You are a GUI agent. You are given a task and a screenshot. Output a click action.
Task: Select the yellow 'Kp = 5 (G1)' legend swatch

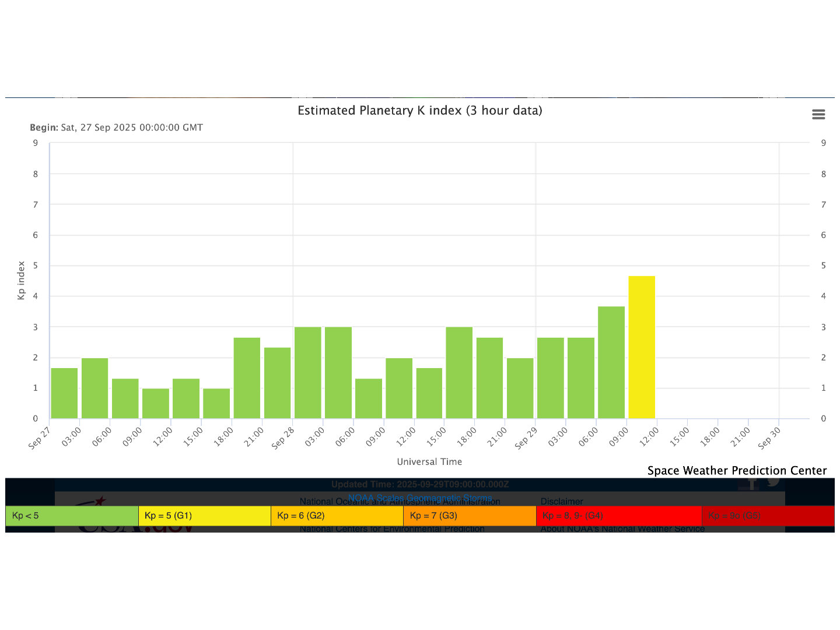tap(204, 516)
